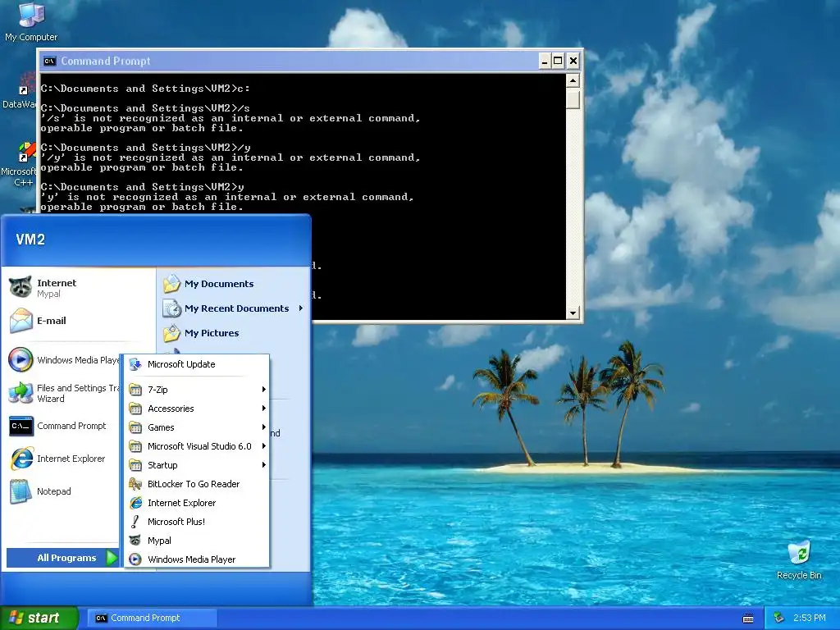840x630 pixels.
Task: Minimize the Command Prompt window
Action: pos(545,61)
